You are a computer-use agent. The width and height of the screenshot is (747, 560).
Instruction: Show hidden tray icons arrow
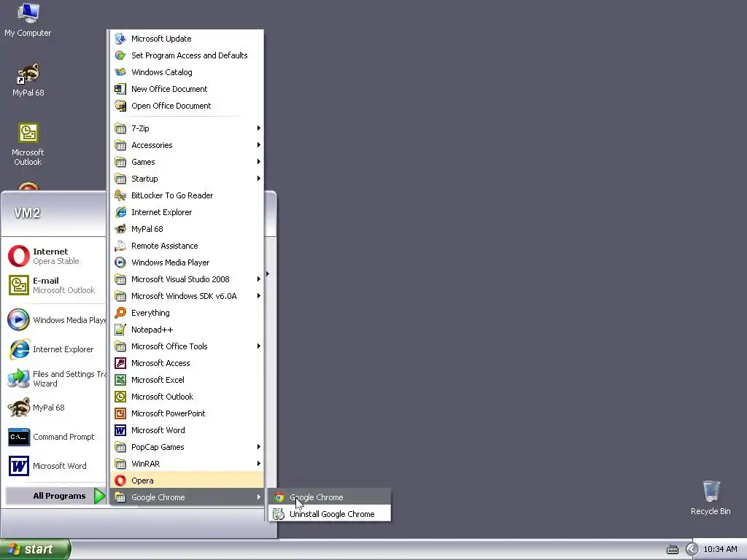[x=692, y=549]
